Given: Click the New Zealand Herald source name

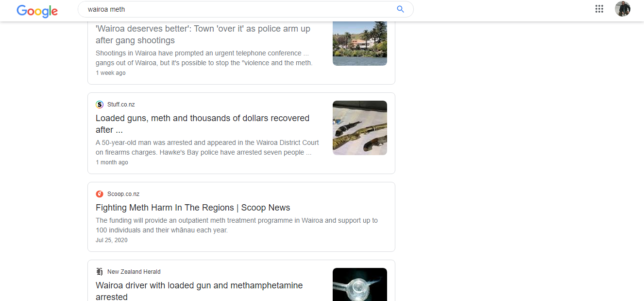Looking at the screenshot, I should tap(134, 272).
